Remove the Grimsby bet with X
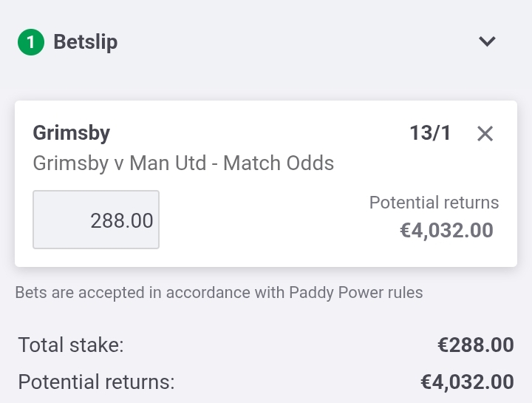This screenshot has height=403, width=532. tap(485, 133)
